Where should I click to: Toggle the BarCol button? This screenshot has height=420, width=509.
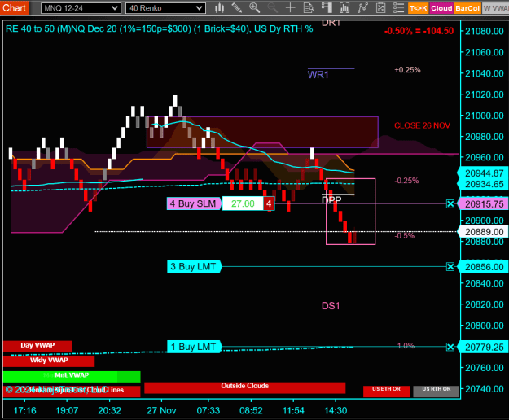point(467,8)
